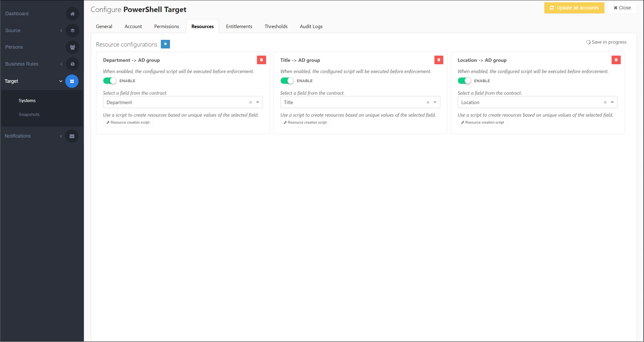
Task: Click the Title contract field box
Action: 360,102
